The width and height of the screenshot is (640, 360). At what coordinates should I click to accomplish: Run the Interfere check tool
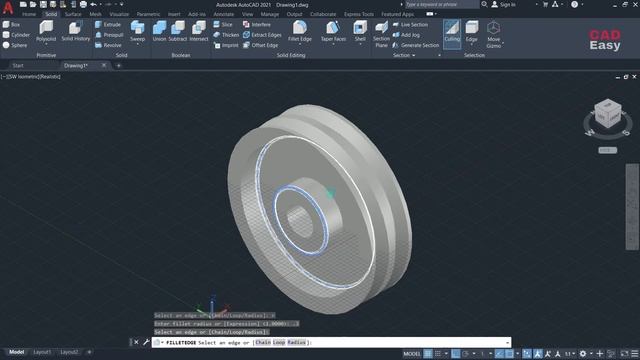pyautogui.click(x=257, y=24)
